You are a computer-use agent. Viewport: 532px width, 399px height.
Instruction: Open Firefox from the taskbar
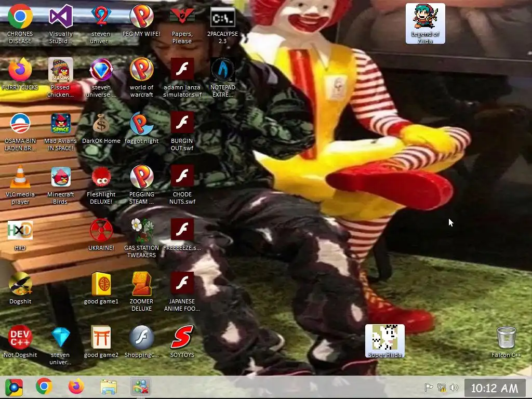point(76,387)
